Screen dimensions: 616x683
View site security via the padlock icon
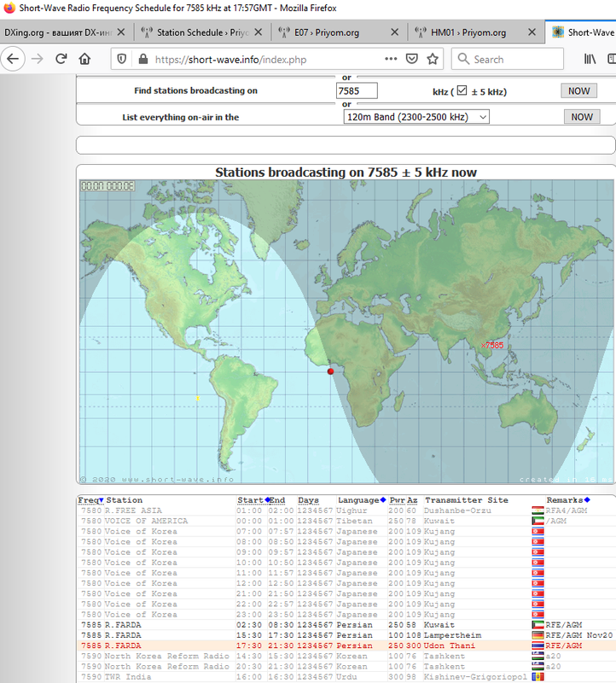tap(142, 59)
